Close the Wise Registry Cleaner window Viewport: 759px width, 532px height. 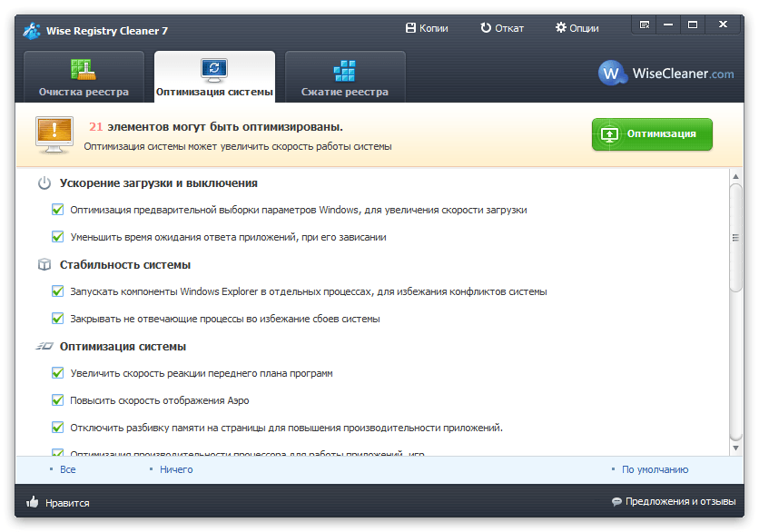click(723, 25)
